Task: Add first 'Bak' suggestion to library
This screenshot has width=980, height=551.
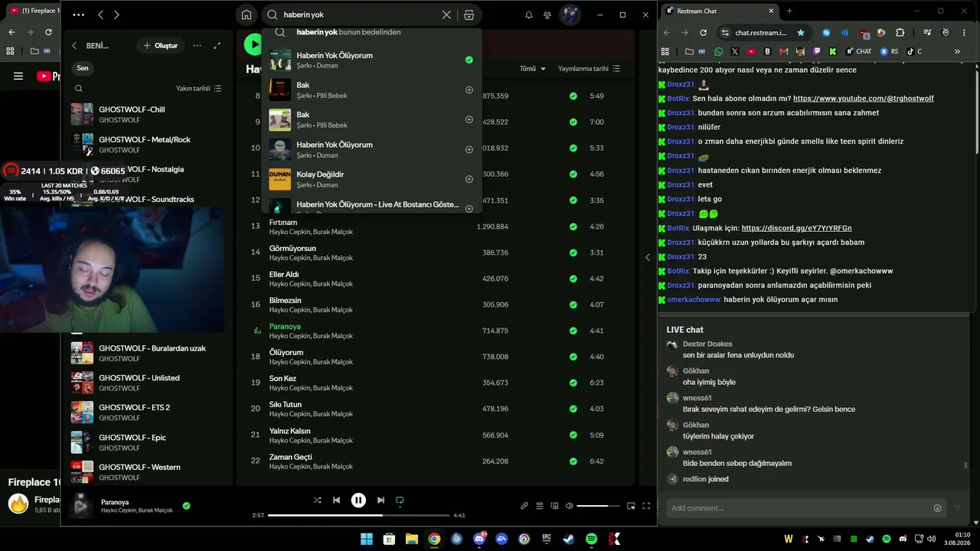Action: [x=469, y=90]
